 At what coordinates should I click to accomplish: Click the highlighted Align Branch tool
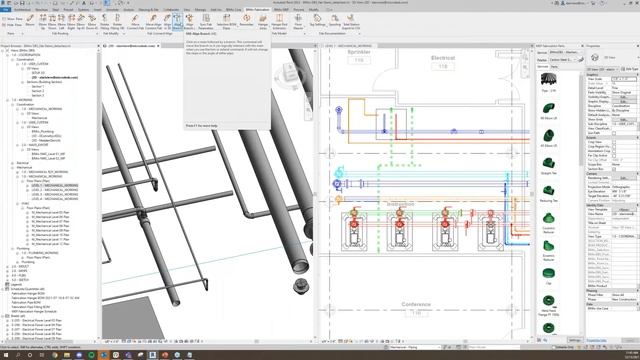pyautogui.click(x=178, y=22)
